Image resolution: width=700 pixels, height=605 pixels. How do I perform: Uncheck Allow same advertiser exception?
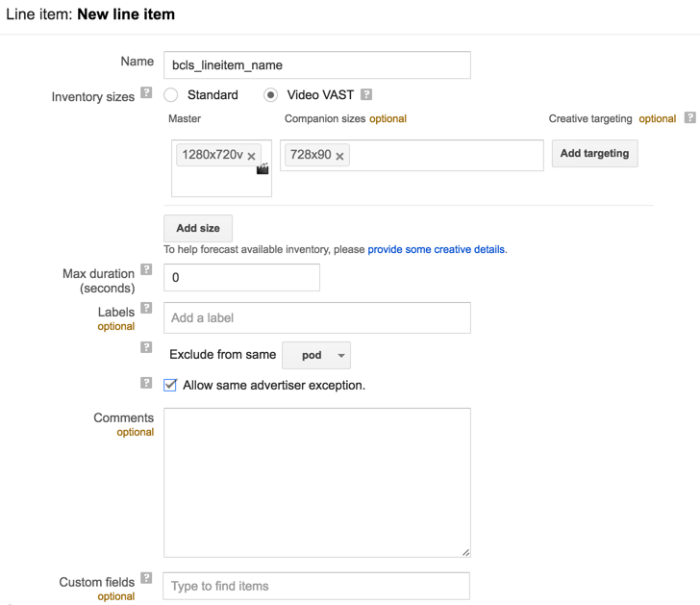170,385
